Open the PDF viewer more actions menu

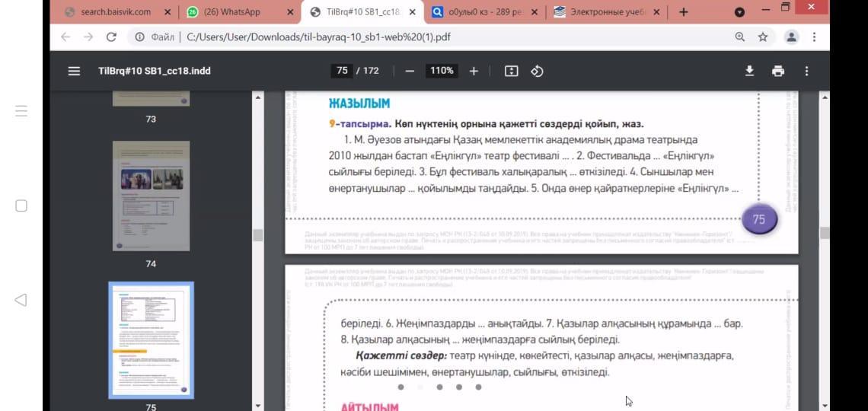pos(806,71)
